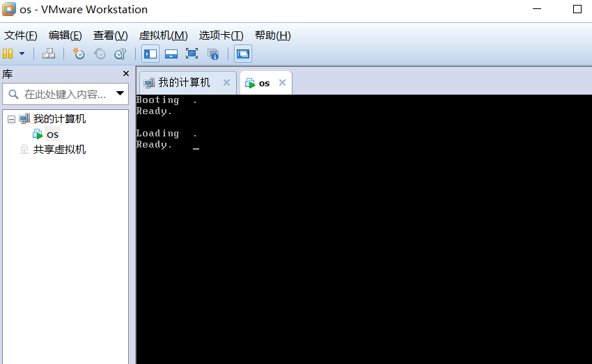
Task: Select the os virtual machine in library
Action: coord(52,134)
